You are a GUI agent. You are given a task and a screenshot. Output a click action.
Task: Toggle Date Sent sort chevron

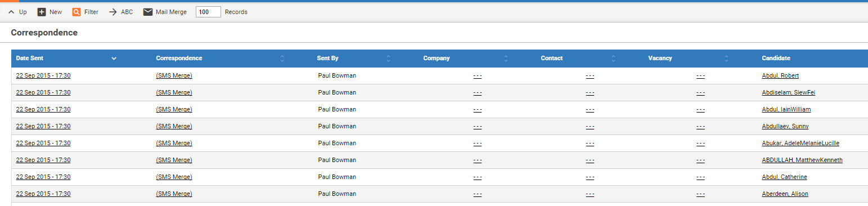(114, 59)
